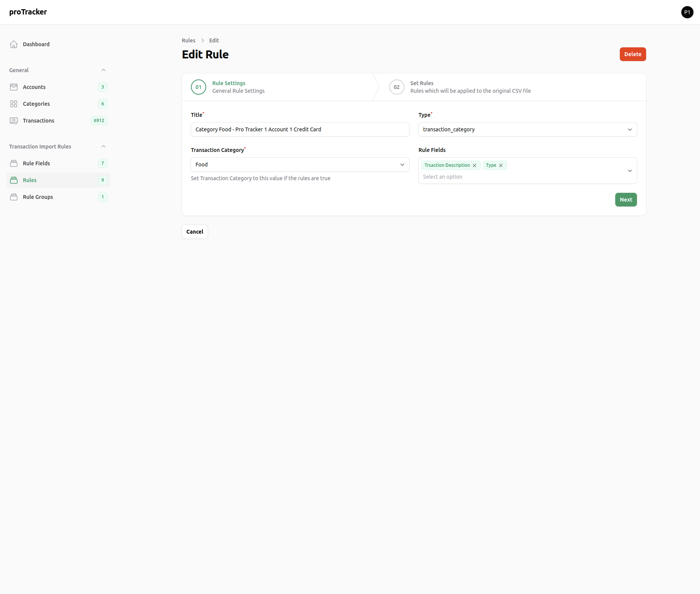The width and height of the screenshot is (700, 594).
Task: Open the Type dropdown
Action: [x=527, y=129]
